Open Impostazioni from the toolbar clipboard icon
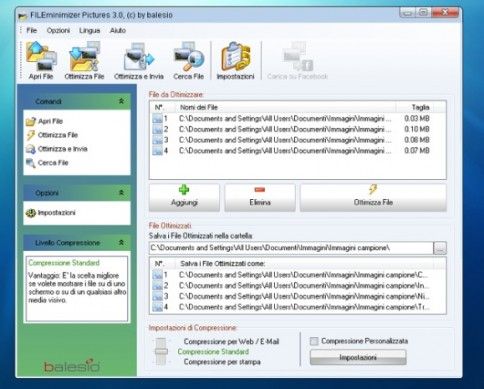Image resolution: width=484 pixels, height=389 pixels. (236, 61)
